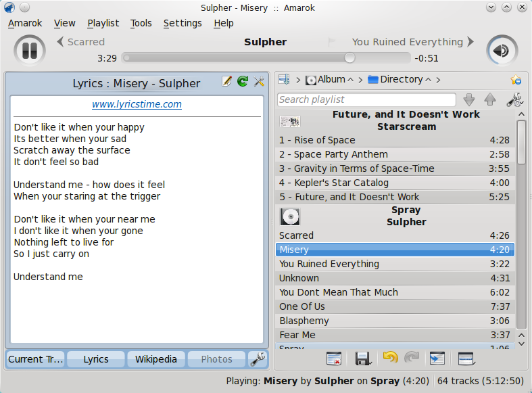This screenshot has width=532, height=393.
Task: Select track 5 - Future, and It Doesn't Work
Action: [395, 197]
